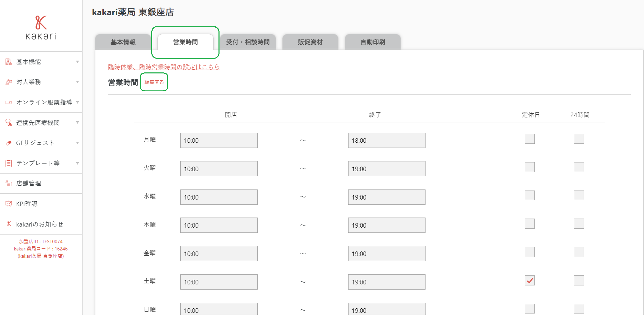This screenshot has width=644, height=318.
Task: Click the GEサジェスト pill icon
Action: [x=9, y=143]
